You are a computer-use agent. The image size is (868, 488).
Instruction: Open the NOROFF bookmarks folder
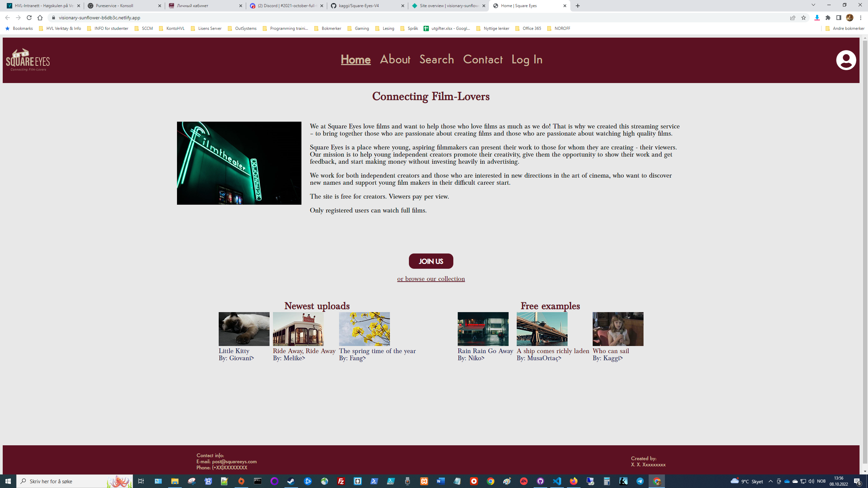559,28
